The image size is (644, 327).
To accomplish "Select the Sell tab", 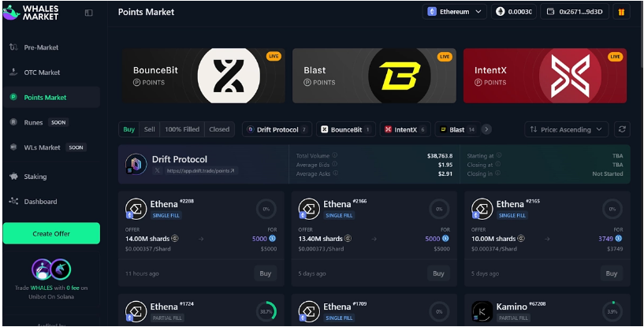I will tap(150, 129).
